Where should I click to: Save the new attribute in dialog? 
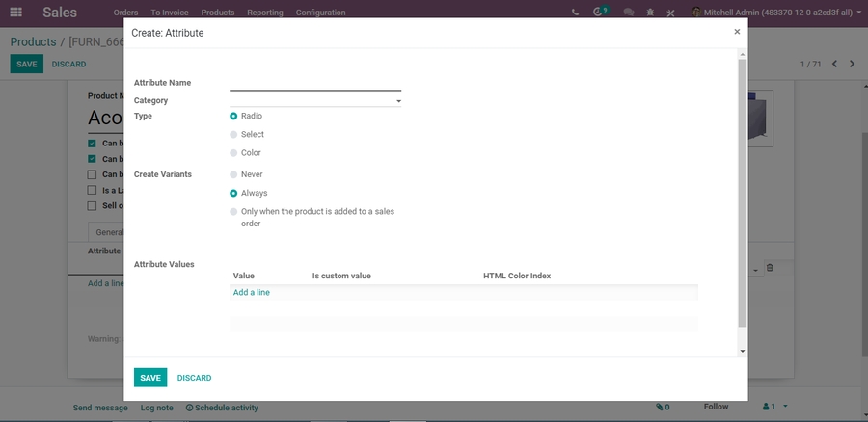click(149, 378)
